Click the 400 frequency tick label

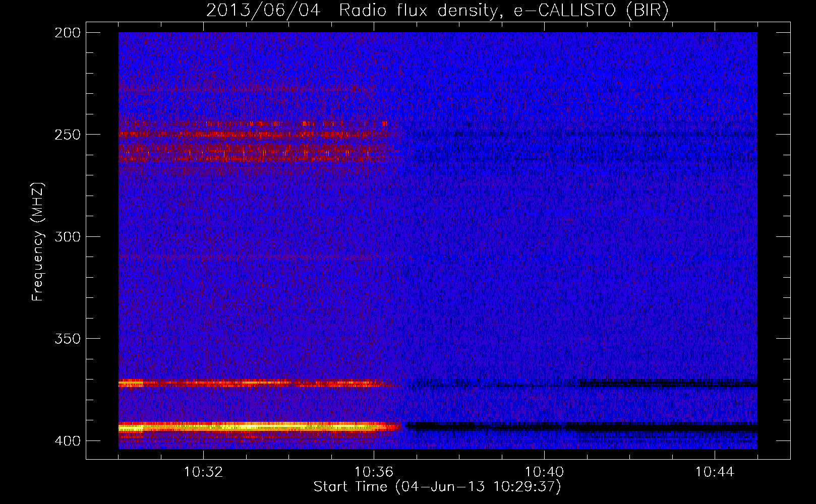(x=67, y=441)
